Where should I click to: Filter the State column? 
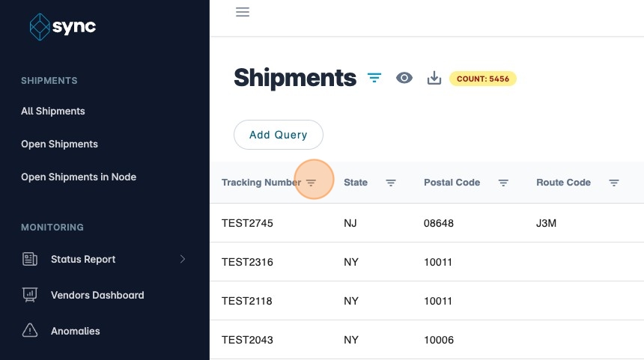(x=391, y=183)
